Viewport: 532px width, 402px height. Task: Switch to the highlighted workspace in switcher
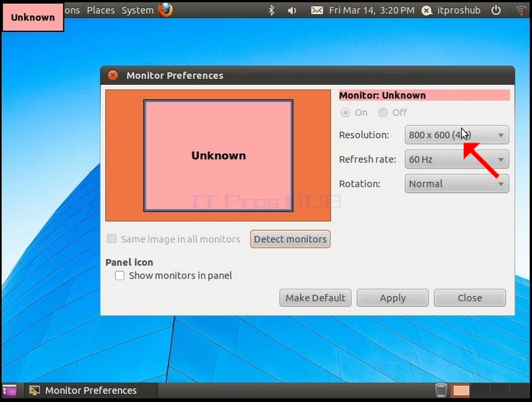(461, 391)
